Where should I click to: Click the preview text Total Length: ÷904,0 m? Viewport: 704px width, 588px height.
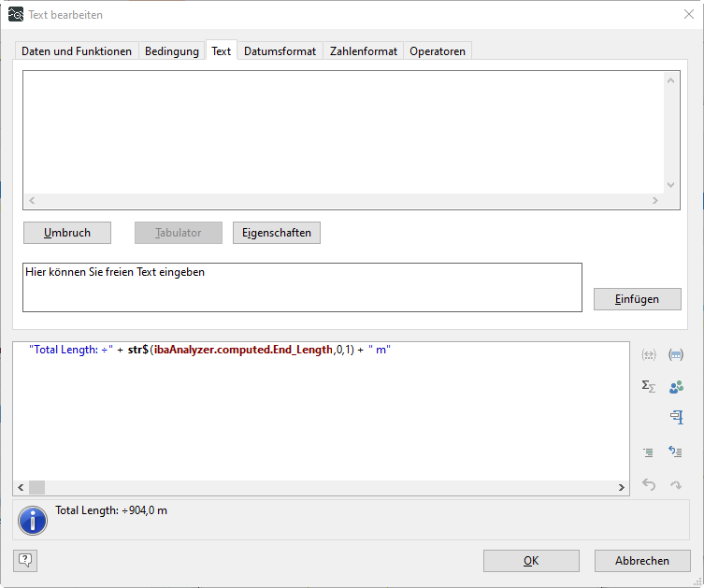[x=111, y=510]
